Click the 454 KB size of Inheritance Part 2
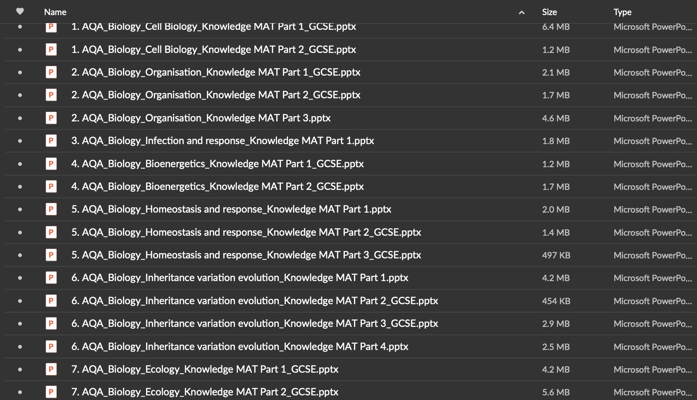 [556, 301]
